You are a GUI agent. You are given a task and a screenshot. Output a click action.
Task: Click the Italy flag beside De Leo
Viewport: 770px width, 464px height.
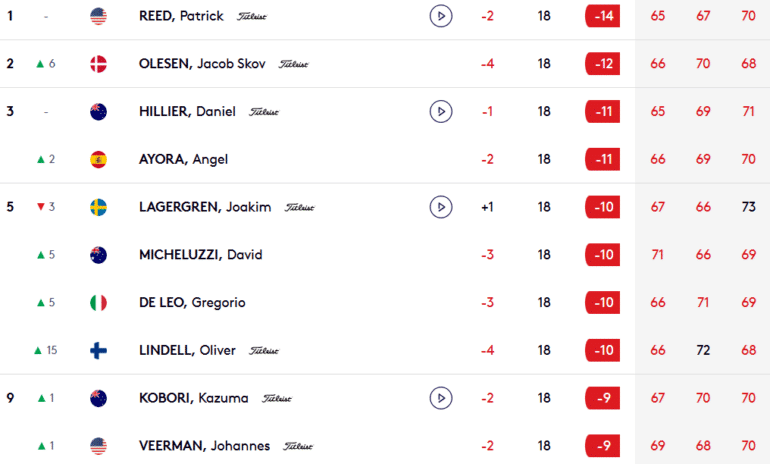(x=99, y=303)
